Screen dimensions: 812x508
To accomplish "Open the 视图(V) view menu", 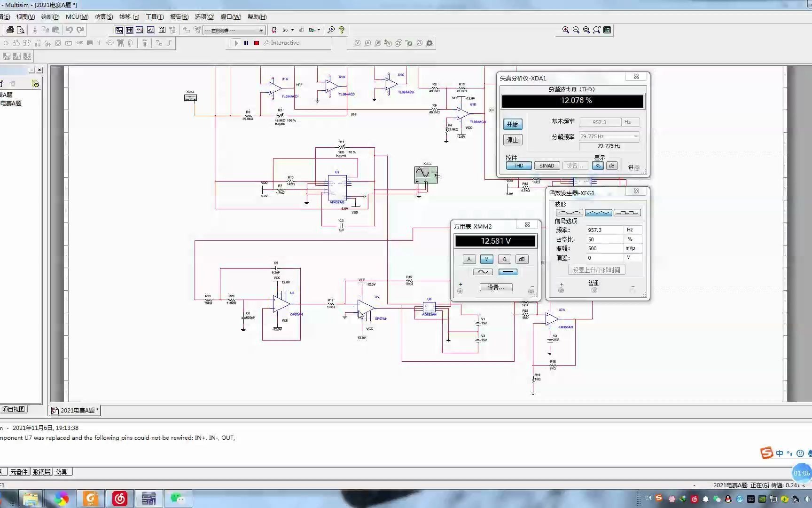I will point(25,16).
